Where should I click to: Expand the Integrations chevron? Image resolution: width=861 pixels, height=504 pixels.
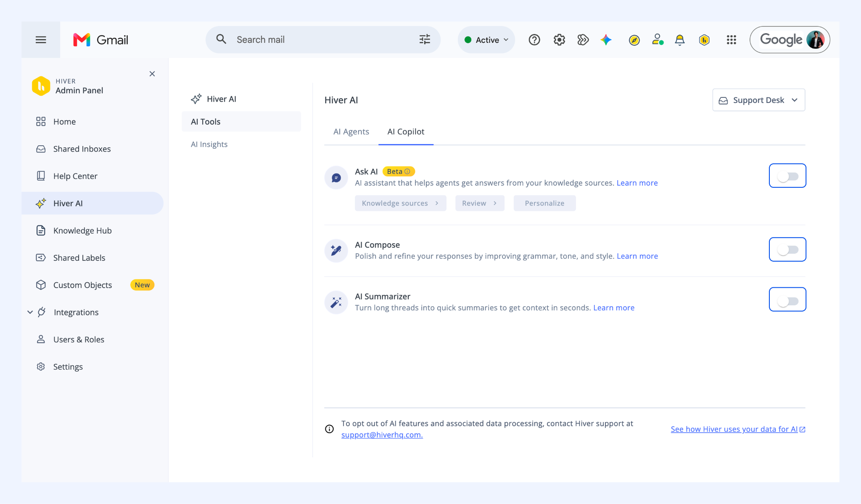[x=30, y=312]
